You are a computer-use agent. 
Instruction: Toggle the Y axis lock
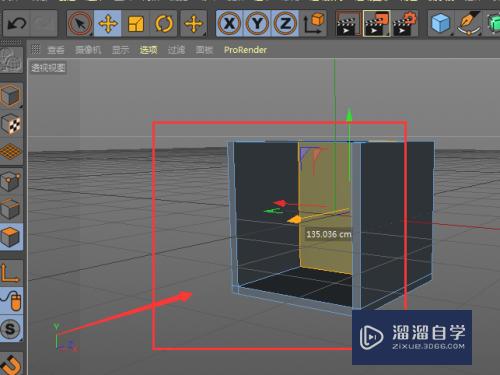257,23
